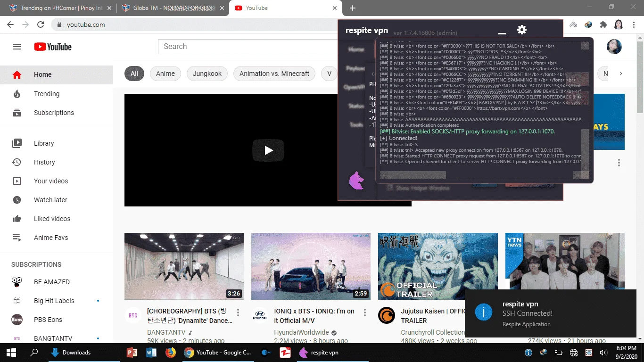This screenshot has width=644, height=362.
Task: Open the YouTube account avatar menu
Action: point(614,47)
